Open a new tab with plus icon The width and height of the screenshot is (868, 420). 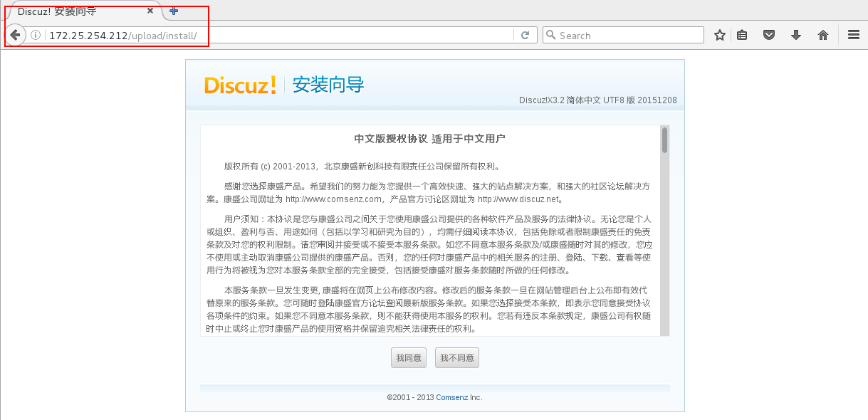point(174,11)
